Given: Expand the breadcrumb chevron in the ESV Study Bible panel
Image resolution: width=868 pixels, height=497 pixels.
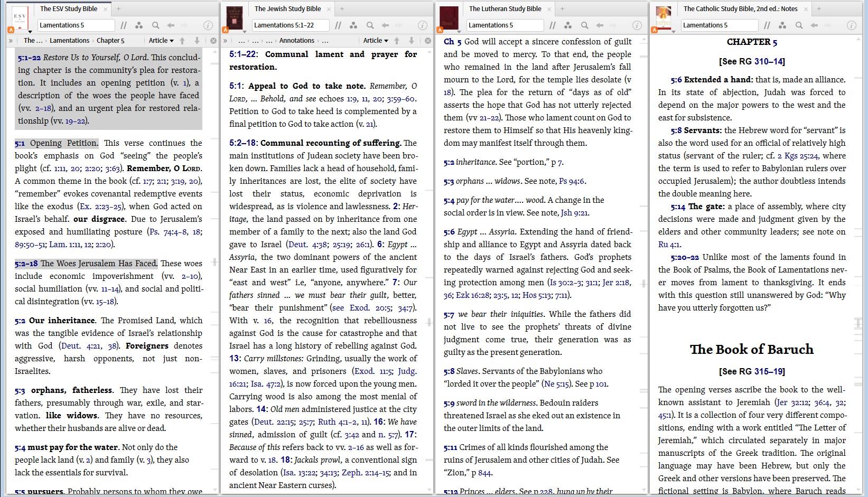Looking at the screenshot, I should click(11, 41).
